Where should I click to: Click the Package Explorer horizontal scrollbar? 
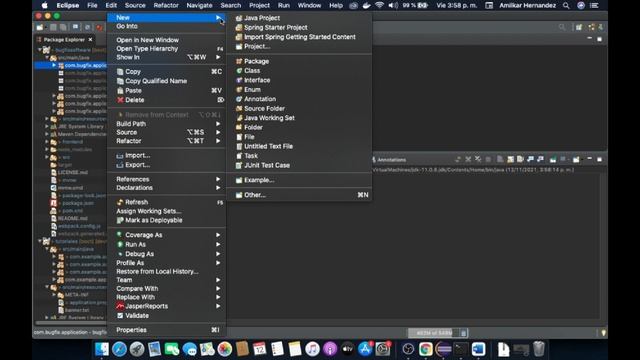point(70,323)
